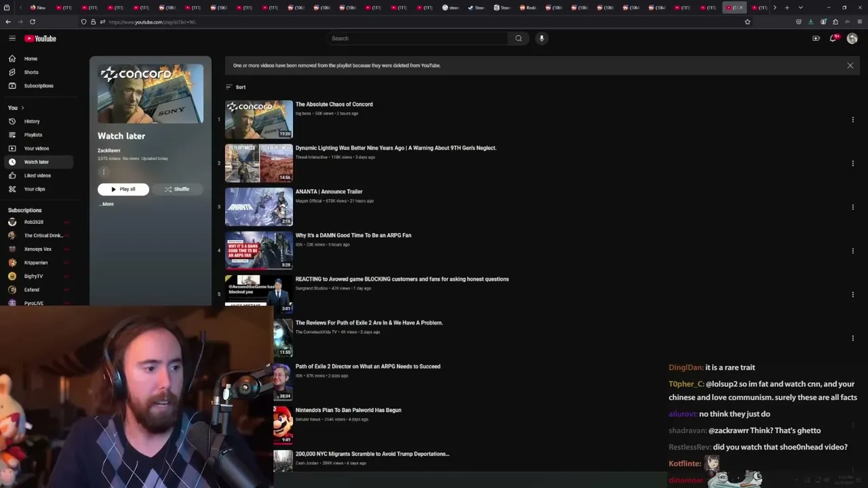Click the search magnifier button
Image resolution: width=868 pixels, height=488 pixels.
pos(519,39)
